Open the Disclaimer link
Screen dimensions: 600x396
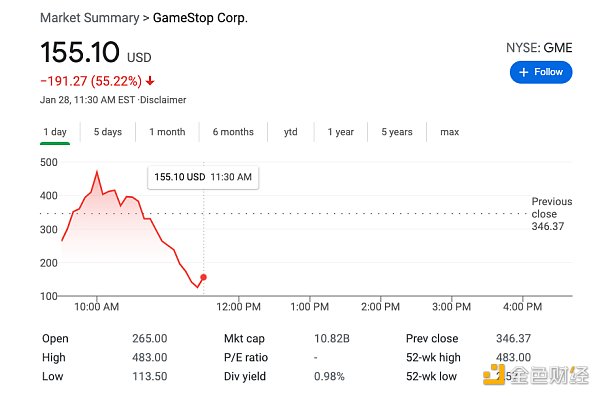coord(163,100)
